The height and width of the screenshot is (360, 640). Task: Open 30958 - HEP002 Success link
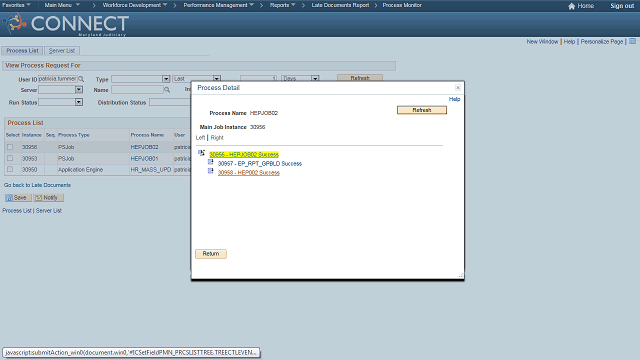click(249, 173)
